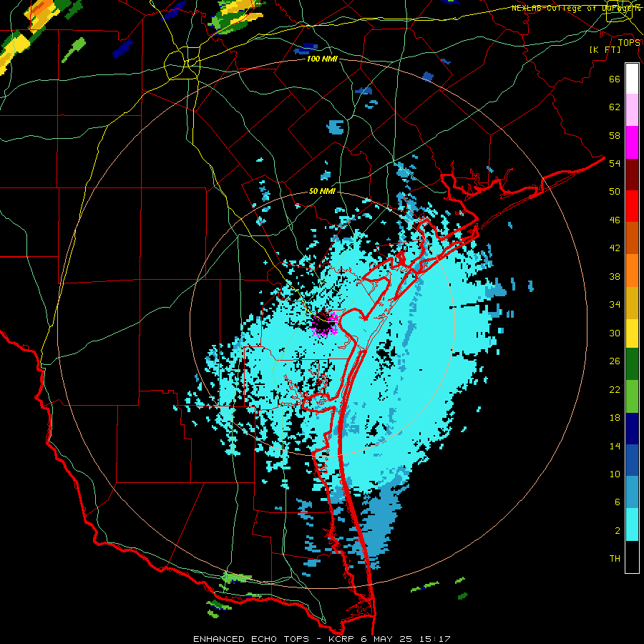Click the '[K FT]' units label
The width and height of the screenshot is (644, 644).
pos(605,49)
